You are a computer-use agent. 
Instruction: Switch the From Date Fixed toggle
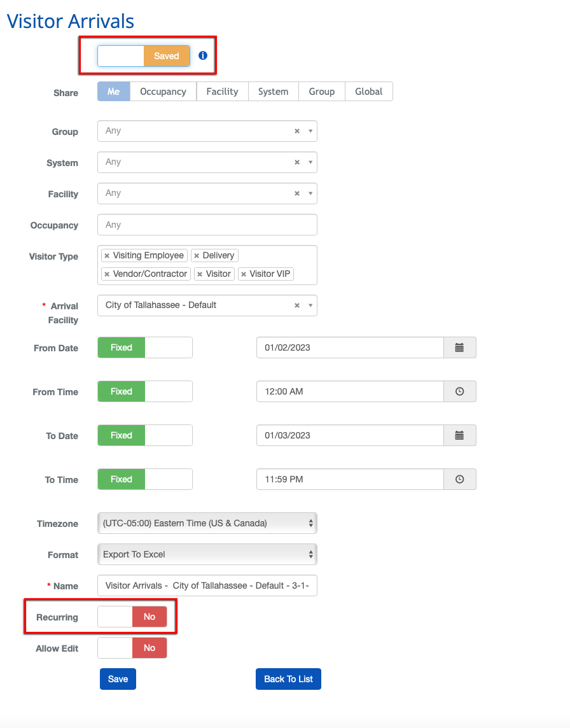pos(145,348)
